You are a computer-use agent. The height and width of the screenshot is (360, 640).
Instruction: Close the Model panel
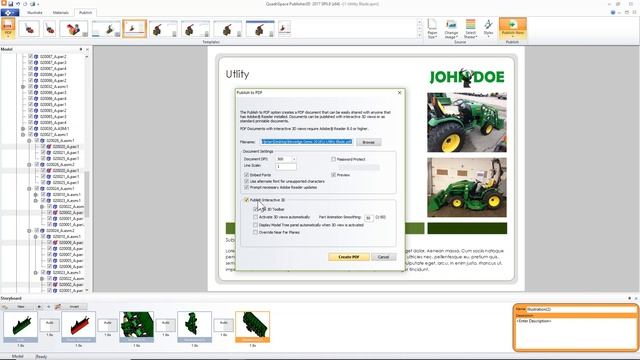click(87, 49)
